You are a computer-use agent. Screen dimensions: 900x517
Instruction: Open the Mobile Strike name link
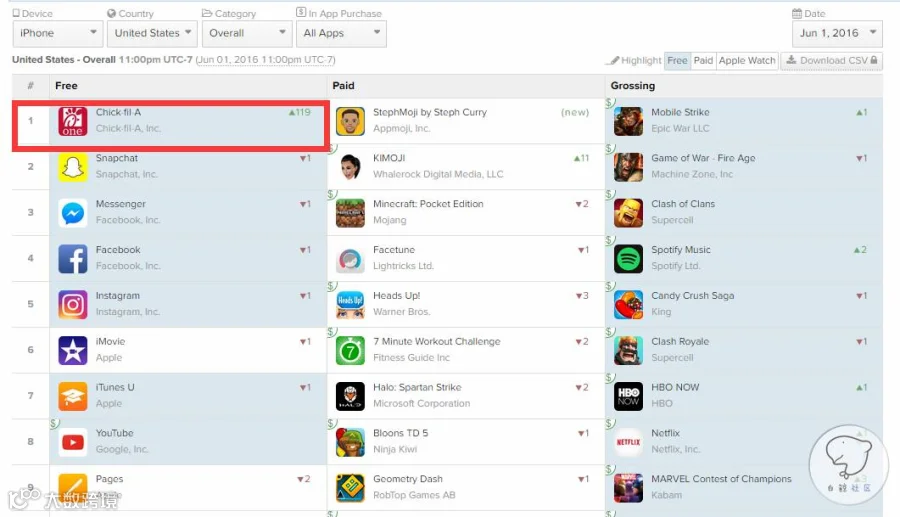(680, 112)
